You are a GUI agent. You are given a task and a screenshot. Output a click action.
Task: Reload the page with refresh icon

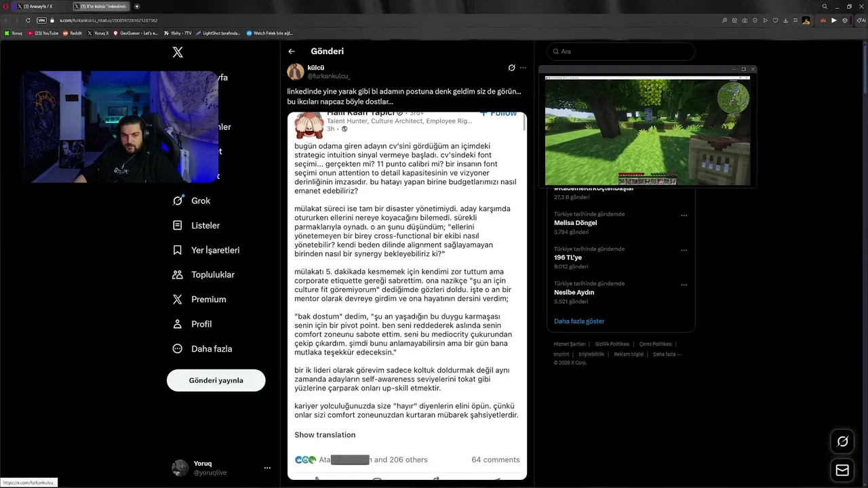pos(28,20)
